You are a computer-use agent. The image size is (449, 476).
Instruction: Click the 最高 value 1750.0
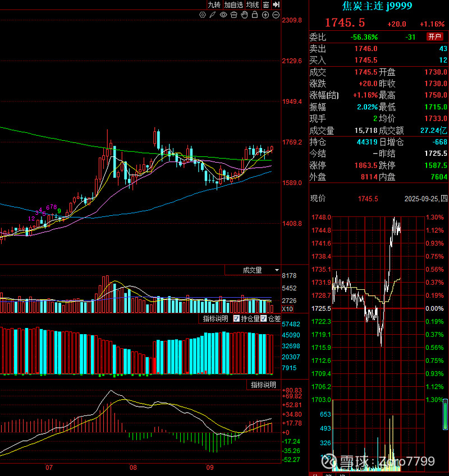(x=436, y=95)
